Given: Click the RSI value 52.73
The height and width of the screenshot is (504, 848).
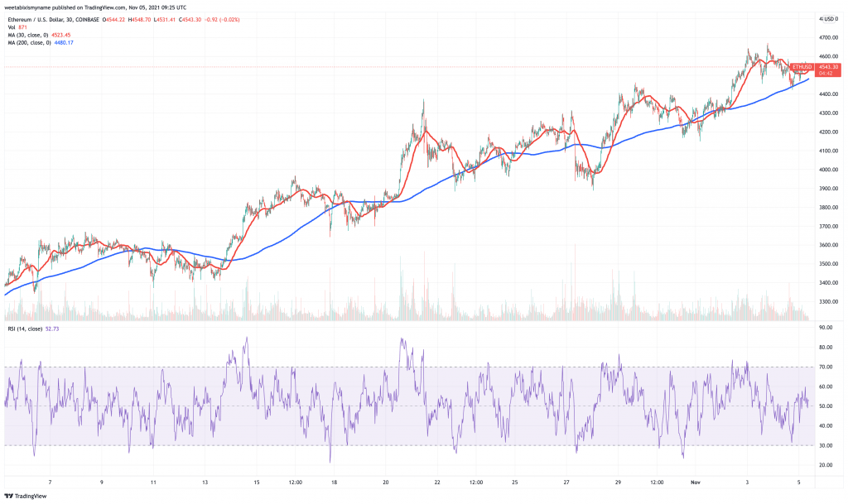Looking at the screenshot, I should (x=52, y=329).
